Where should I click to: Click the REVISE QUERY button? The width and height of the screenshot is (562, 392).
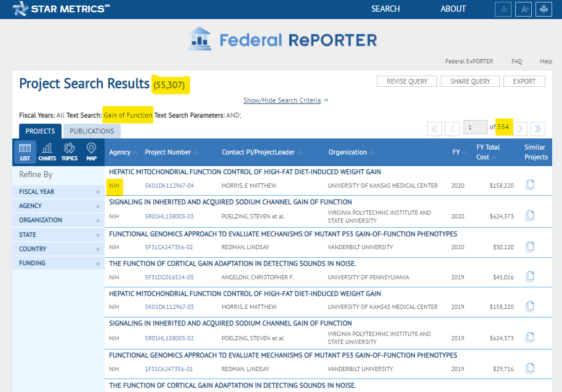(x=407, y=81)
